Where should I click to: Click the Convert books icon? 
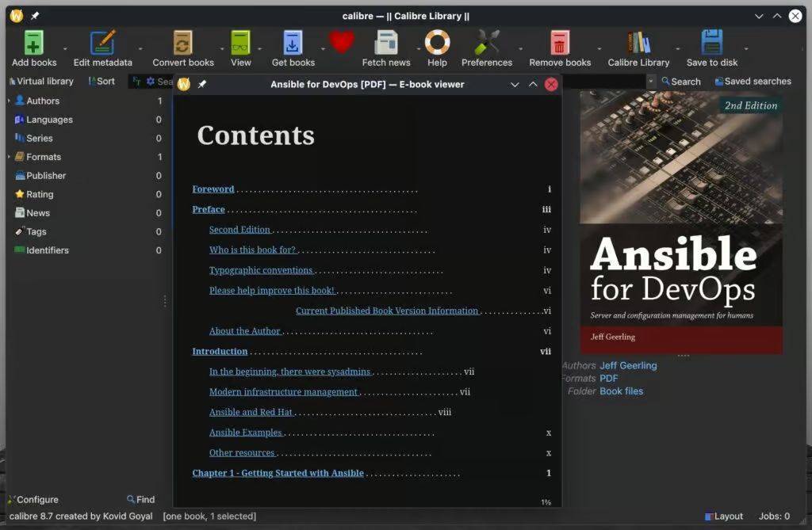[183, 43]
